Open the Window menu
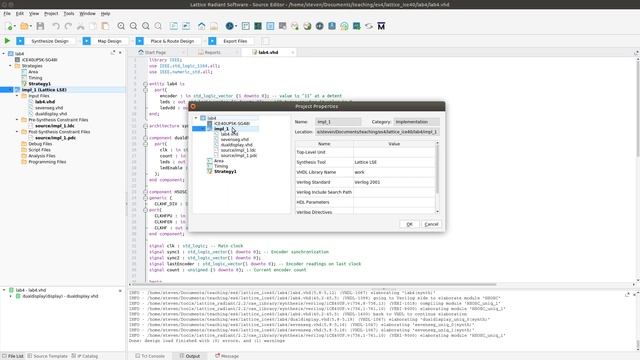 (x=87, y=13)
